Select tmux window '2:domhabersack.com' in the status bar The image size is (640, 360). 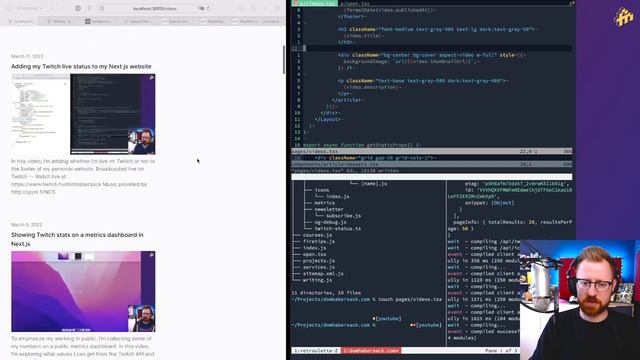(x=371, y=351)
